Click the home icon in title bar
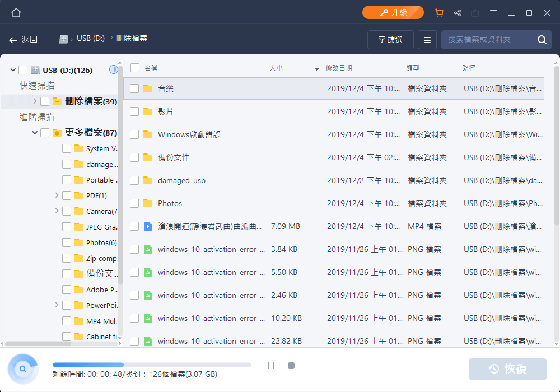The image size is (560, 392). pyautogui.click(x=16, y=13)
